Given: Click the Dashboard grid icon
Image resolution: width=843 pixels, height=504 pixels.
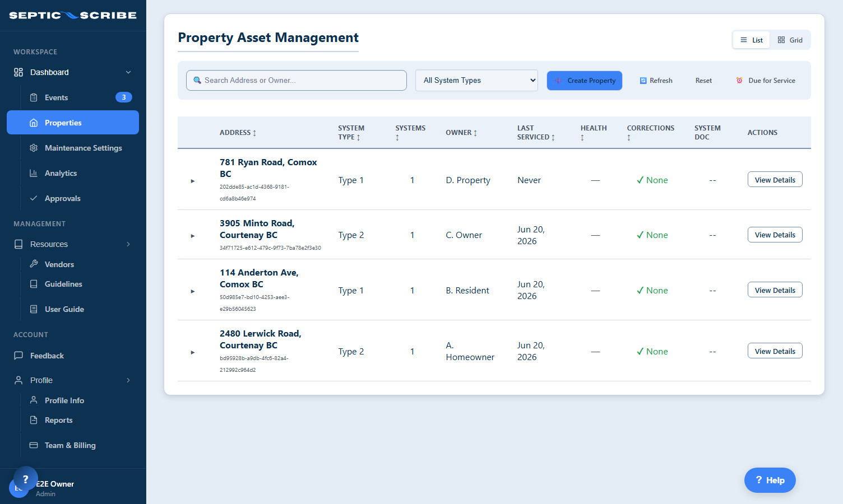Looking at the screenshot, I should (x=18, y=72).
